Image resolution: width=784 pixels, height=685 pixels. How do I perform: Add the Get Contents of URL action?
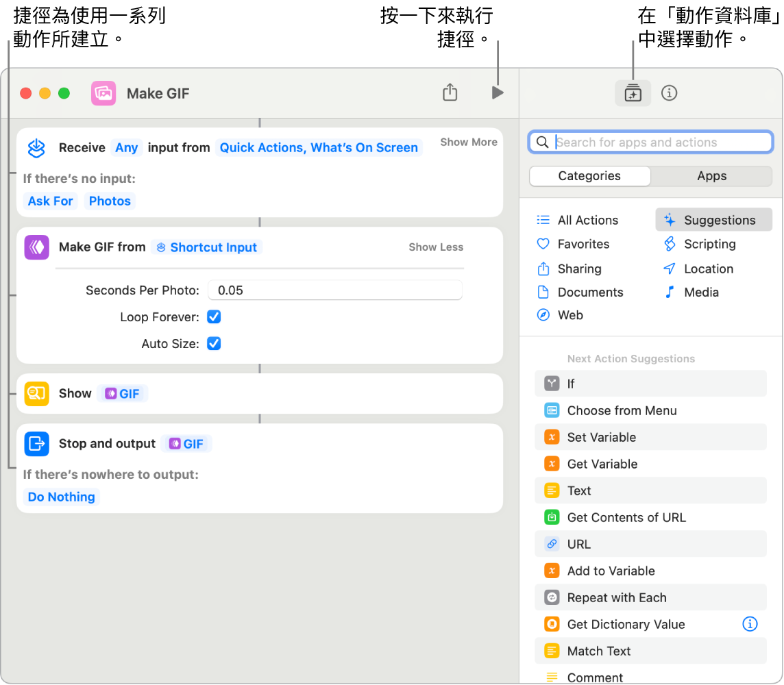point(626,517)
